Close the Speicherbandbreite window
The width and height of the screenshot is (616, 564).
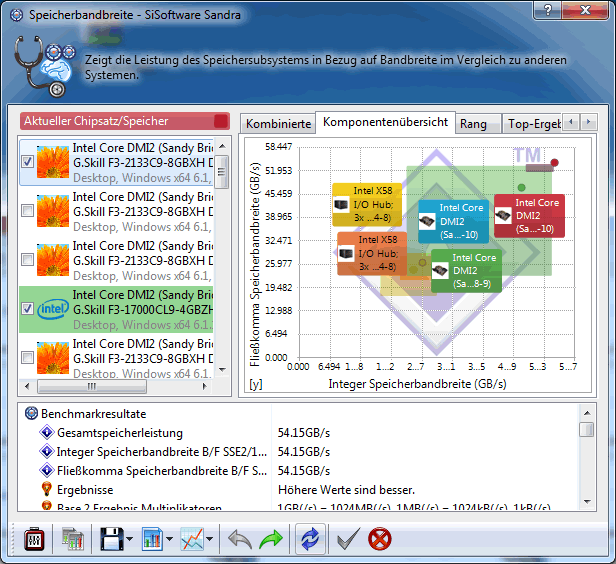tap(585, 10)
